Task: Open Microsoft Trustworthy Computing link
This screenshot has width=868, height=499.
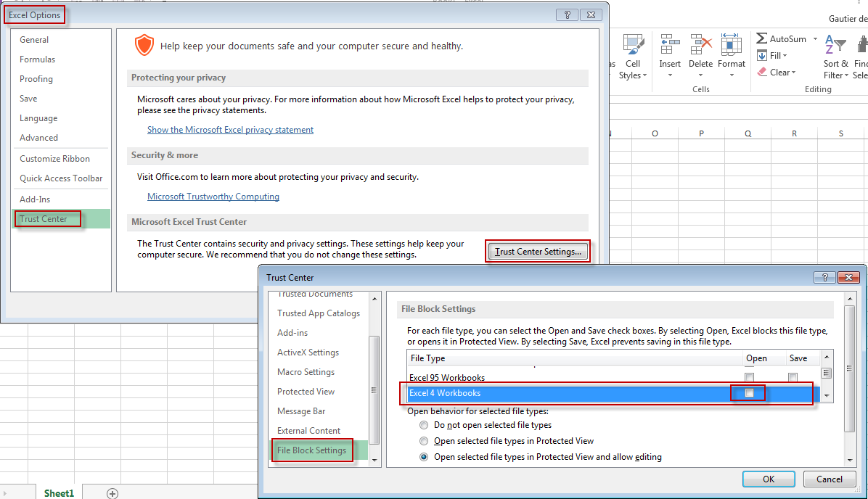Action: click(213, 197)
